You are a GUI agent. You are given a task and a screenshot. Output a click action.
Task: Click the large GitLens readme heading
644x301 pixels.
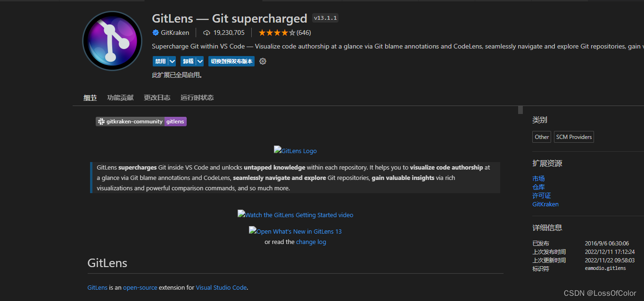click(107, 263)
